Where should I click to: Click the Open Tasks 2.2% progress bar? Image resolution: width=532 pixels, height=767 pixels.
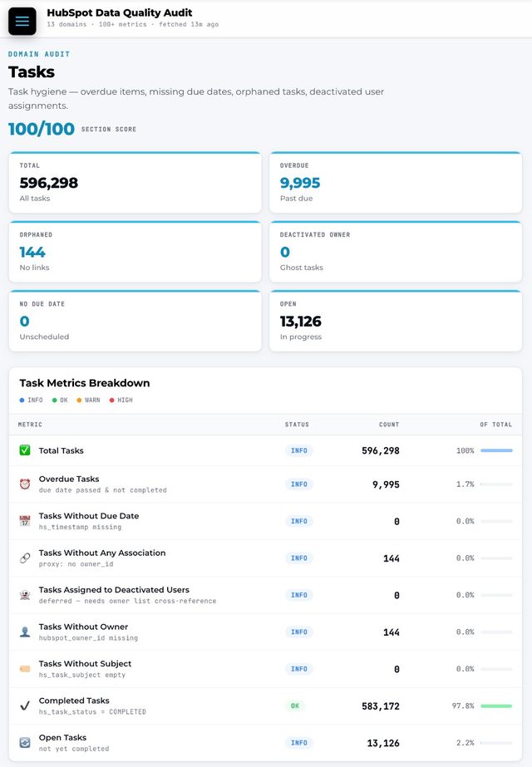coord(496,743)
